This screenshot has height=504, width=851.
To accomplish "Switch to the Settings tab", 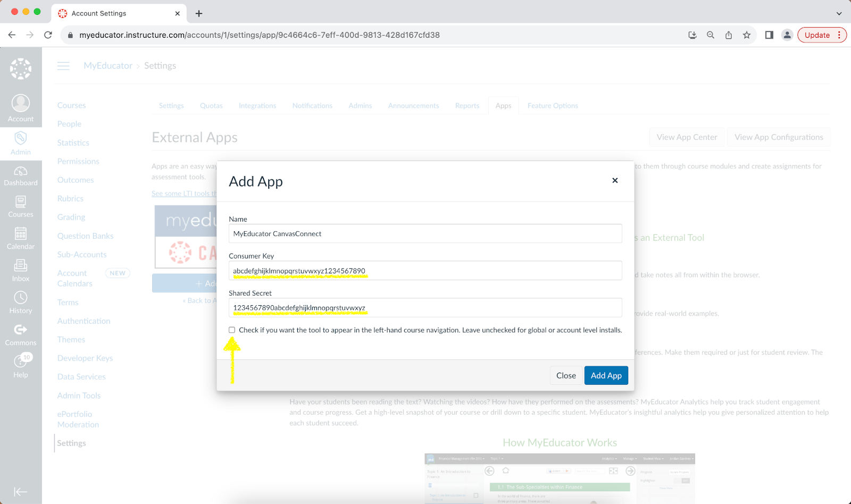I will [x=171, y=106].
